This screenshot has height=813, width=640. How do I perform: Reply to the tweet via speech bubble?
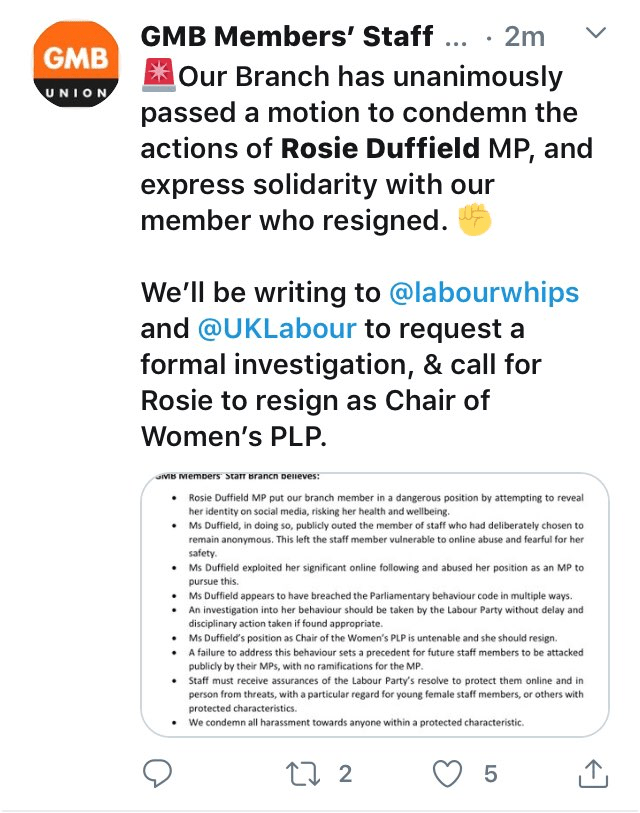[157, 772]
